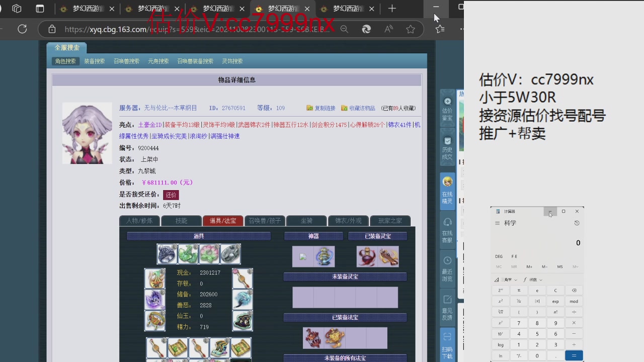Open the browser favorites list icon
644x362 pixels.
click(440, 29)
